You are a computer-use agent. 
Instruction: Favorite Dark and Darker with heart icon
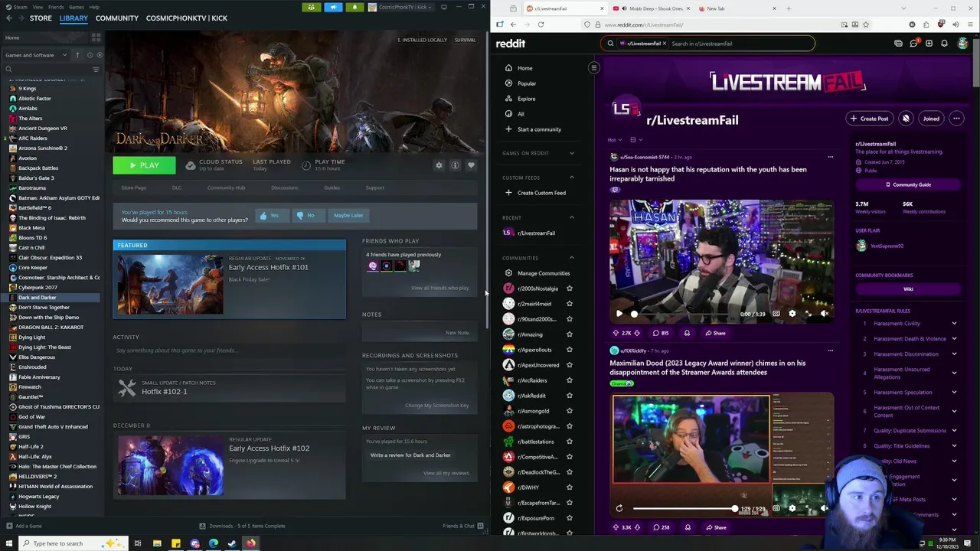471,165
